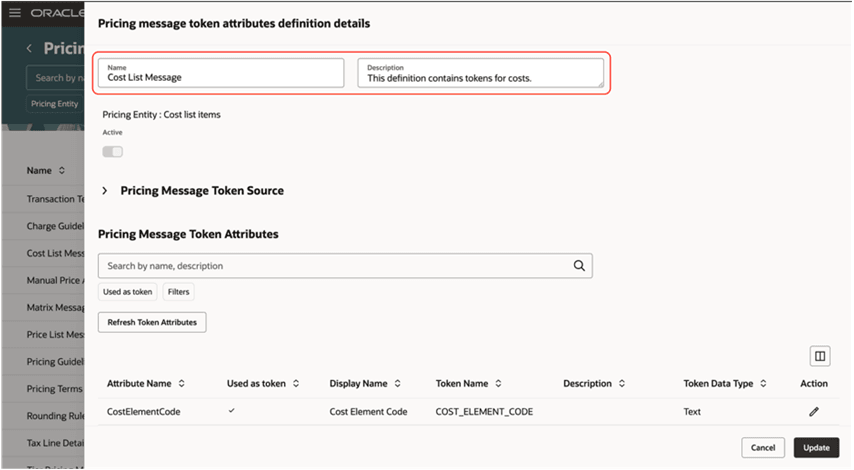Select Price List Message row in background list
The height and width of the screenshot is (470, 854).
[44, 334]
